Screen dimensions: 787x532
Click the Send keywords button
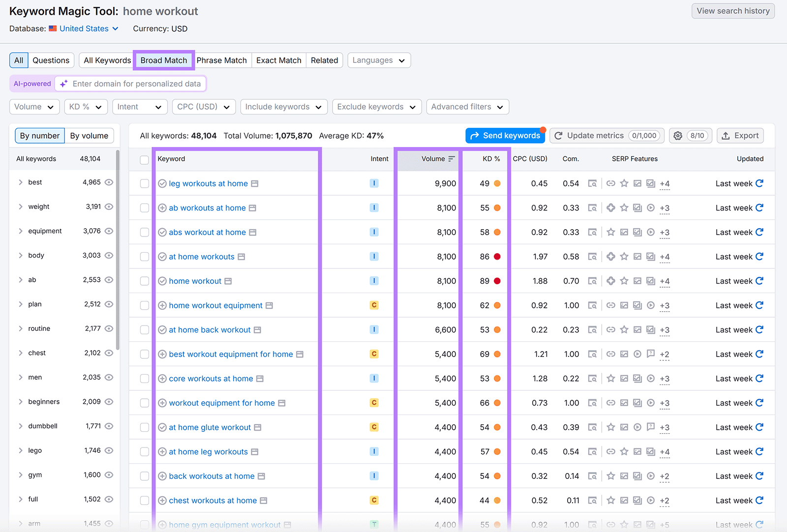pos(505,135)
